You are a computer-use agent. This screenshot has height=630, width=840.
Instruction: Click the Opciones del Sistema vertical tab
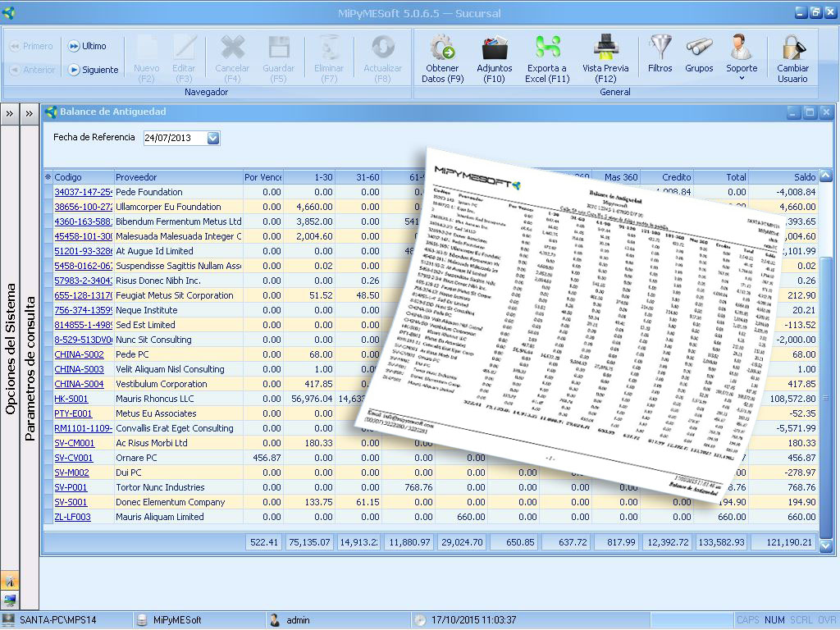(x=10, y=348)
